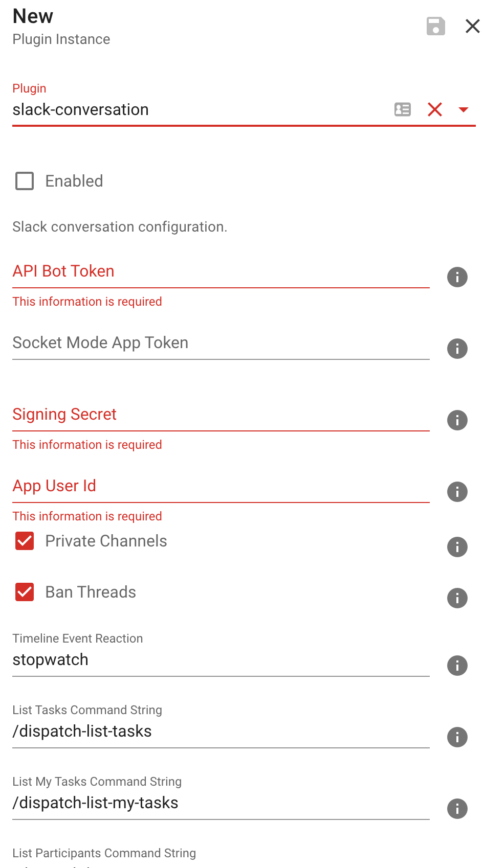Screen dimensions: 484x868
Task: View info for List Tasks Command String
Action: [x=457, y=737]
